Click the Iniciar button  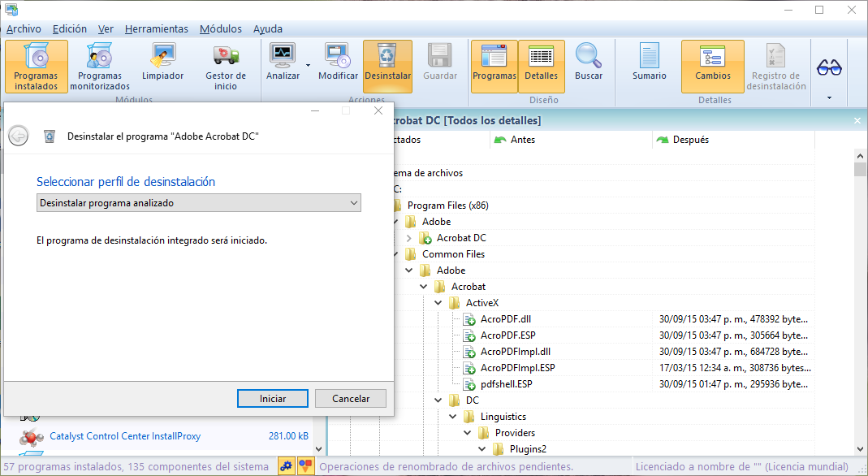(273, 399)
